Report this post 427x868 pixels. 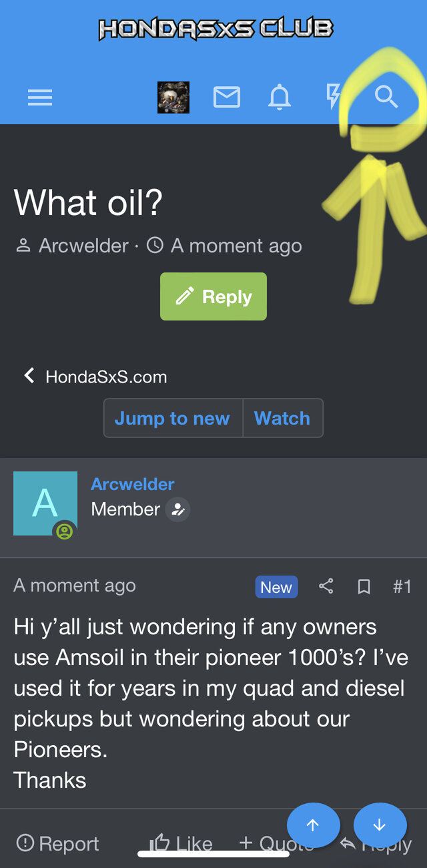57,843
